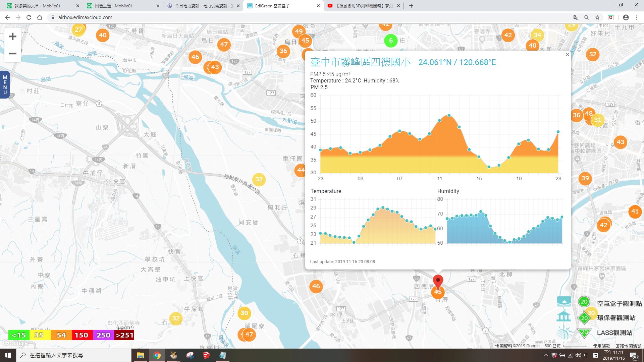Image resolution: width=644 pixels, height=362 pixels.
Task: Select the orange 41 station marker
Action: pyautogui.click(x=635, y=212)
